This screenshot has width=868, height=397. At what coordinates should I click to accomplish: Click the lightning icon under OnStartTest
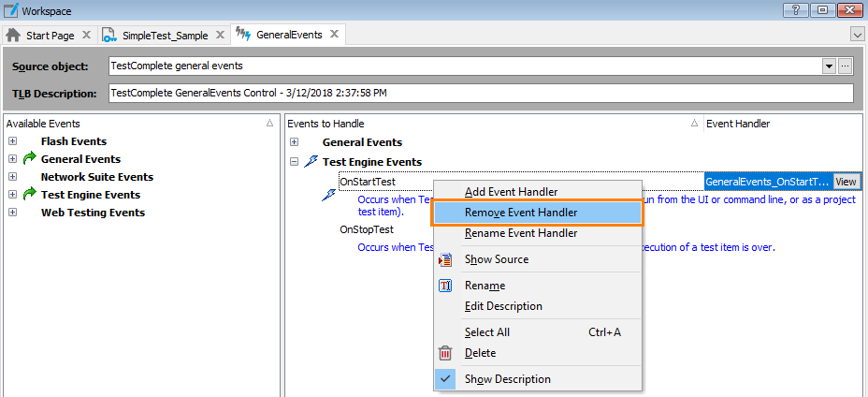(x=329, y=195)
